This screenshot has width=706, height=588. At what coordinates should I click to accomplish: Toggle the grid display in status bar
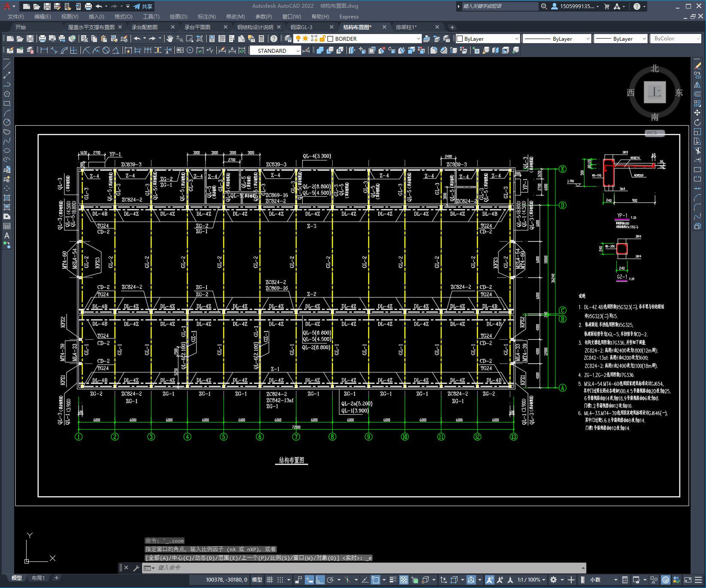[x=270, y=580]
